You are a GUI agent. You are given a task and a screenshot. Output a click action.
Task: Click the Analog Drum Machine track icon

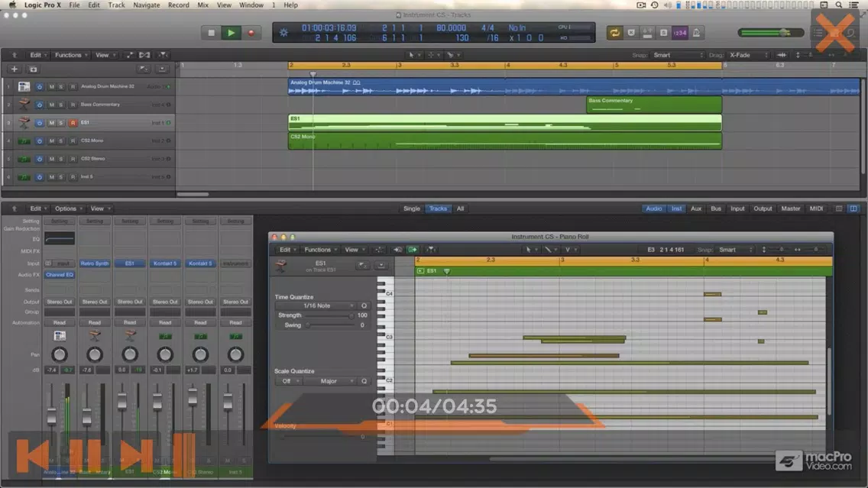(24, 86)
